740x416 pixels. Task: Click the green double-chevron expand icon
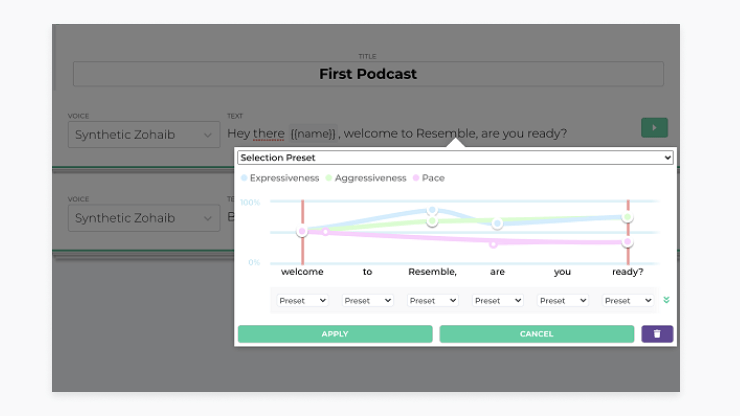click(x=666, y=300)
